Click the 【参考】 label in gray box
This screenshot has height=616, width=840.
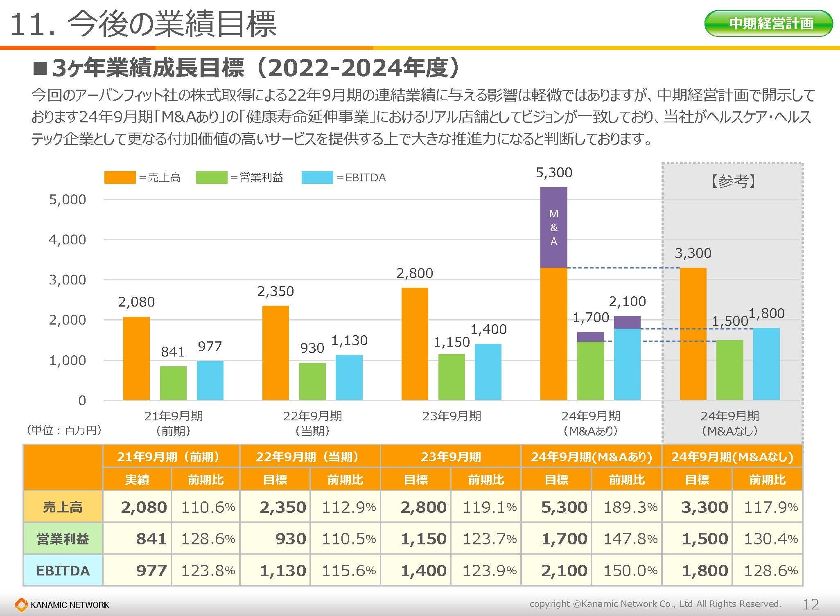click(x=733, y=181)
